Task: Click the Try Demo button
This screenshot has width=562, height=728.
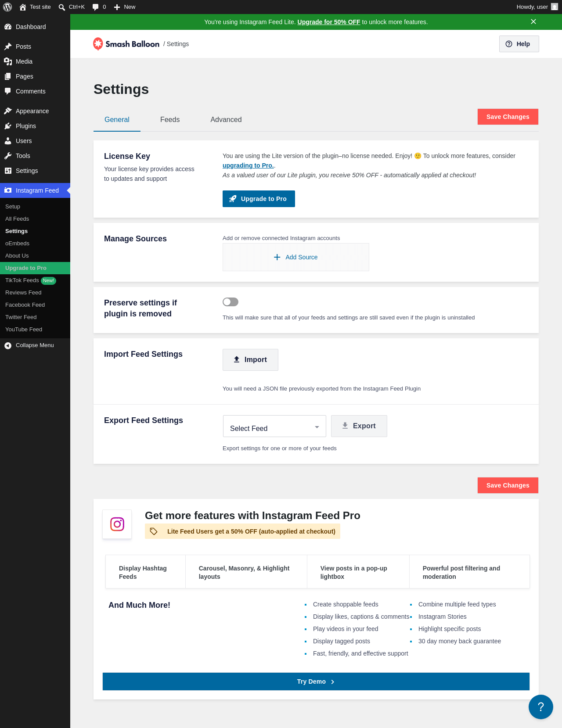Action: click(316, 681)
